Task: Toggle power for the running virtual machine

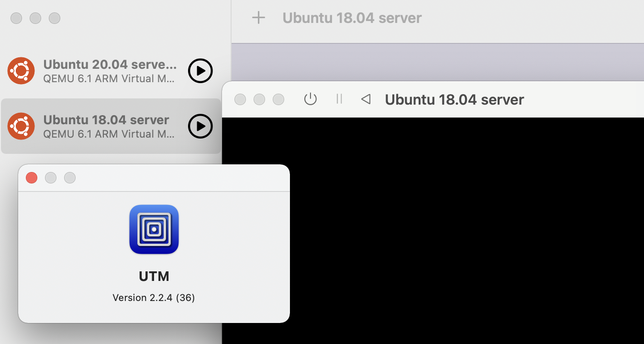Action: [x=311, y=99]
